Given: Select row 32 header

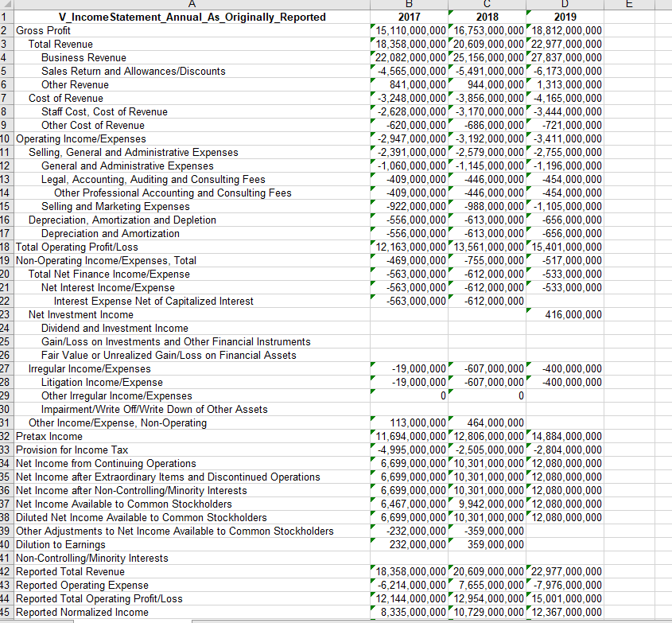Looking at the screenshot, I should pyautogui.click(x=8, y=436).
